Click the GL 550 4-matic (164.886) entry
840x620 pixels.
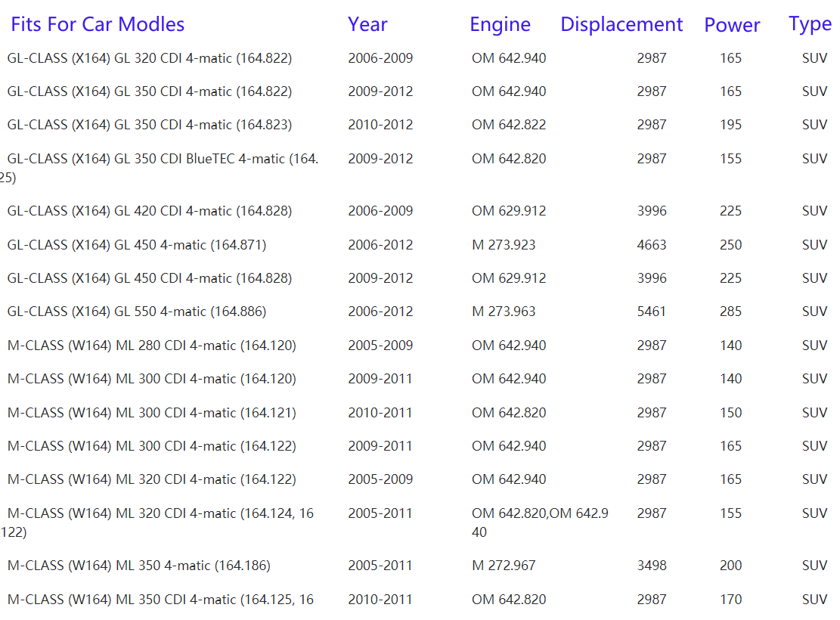[137, 312]
